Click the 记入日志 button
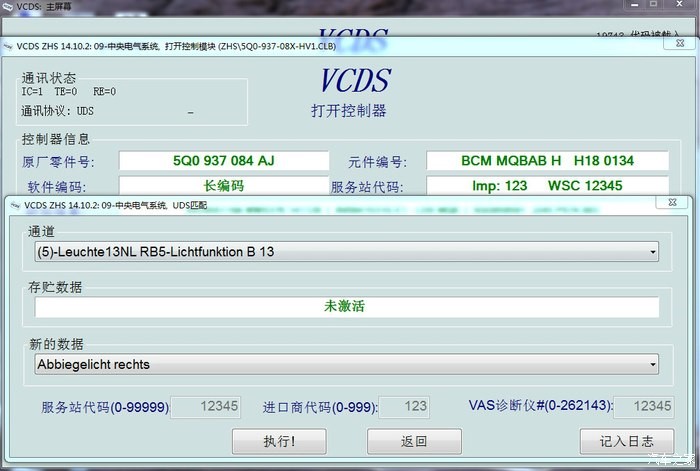 point(627,442)
